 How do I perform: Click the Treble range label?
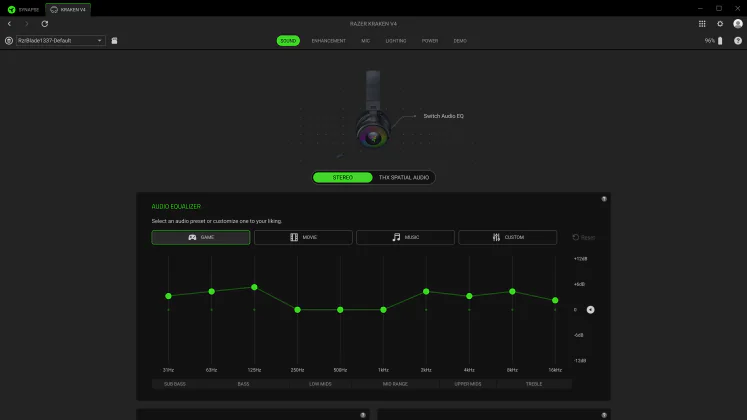(534, 384)
